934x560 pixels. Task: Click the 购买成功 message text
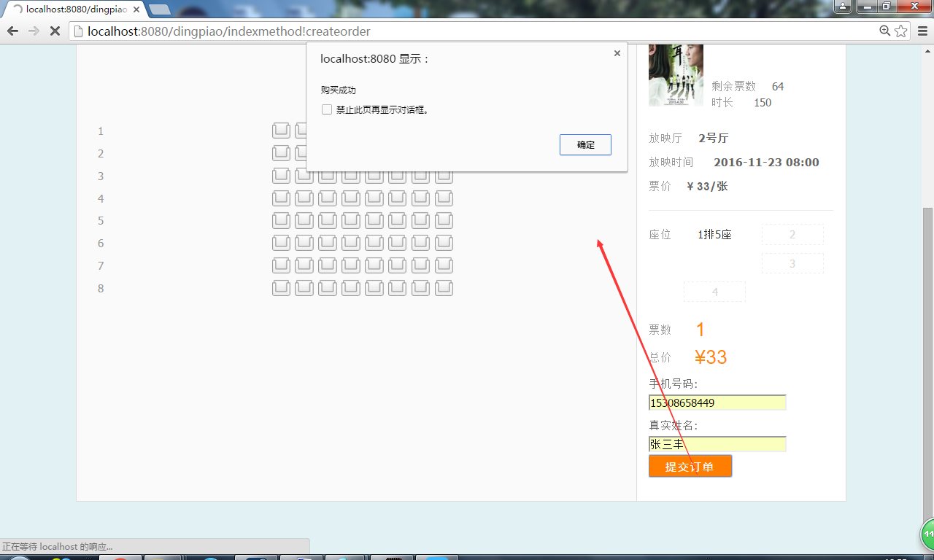(x=339, y=90)
